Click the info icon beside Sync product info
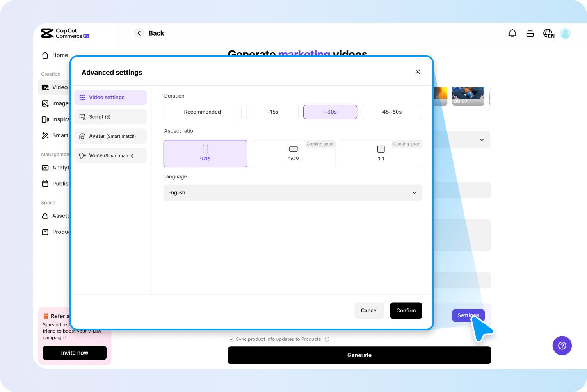Image resolution: width=587 pixels, height=392 pixels. pos(327,339)
